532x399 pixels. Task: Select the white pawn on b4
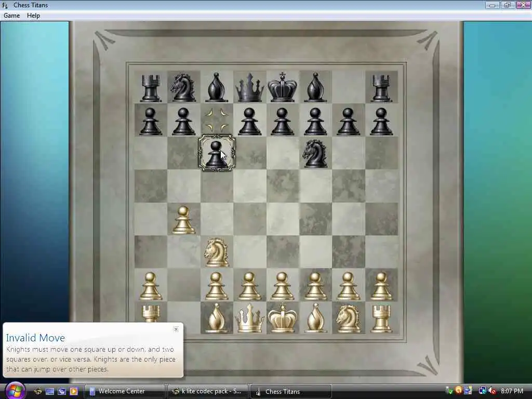point(183,220)
